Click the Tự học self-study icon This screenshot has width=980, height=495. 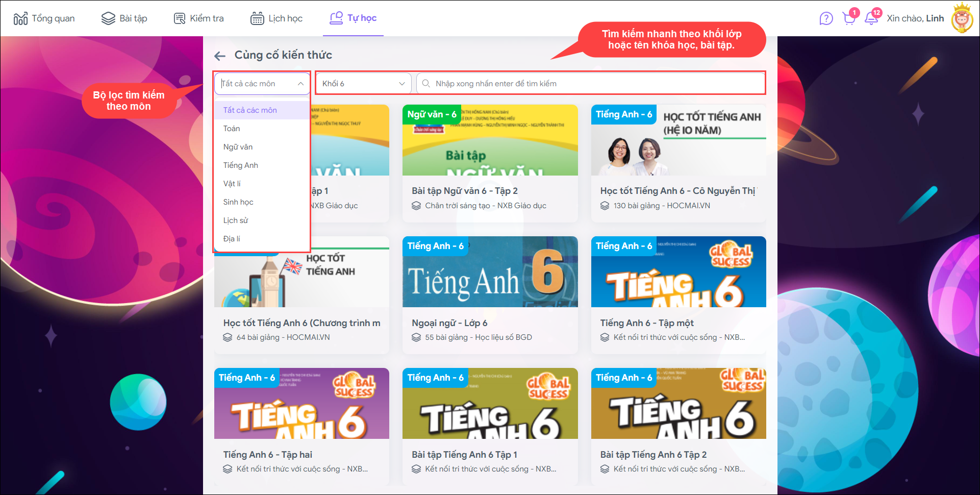336,18
